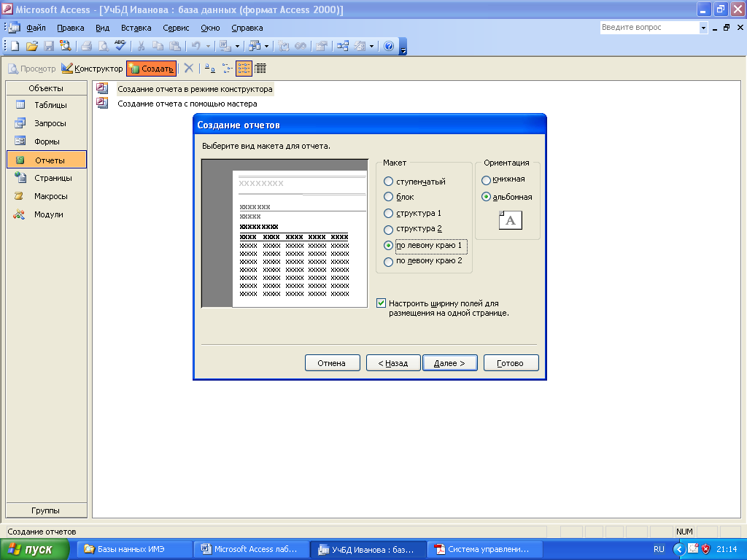Click the Office Links Word icon
Screen dimensions: 747x560
[x=225, y=46]
